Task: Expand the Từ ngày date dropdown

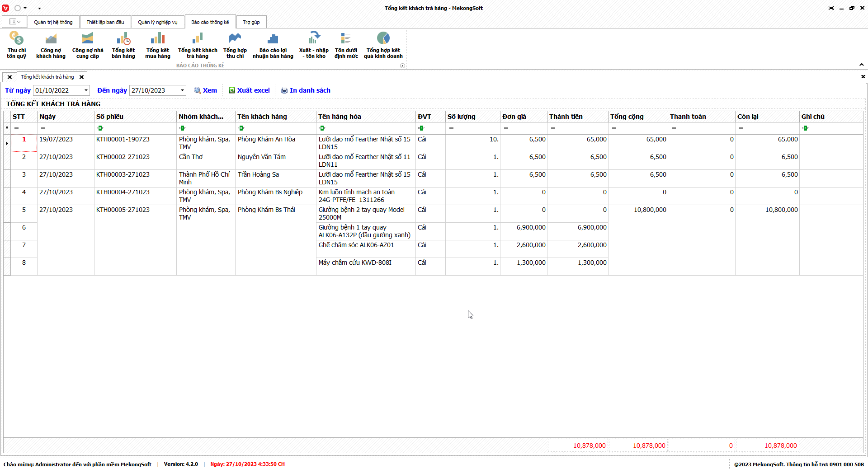Action: pos(86,90)
